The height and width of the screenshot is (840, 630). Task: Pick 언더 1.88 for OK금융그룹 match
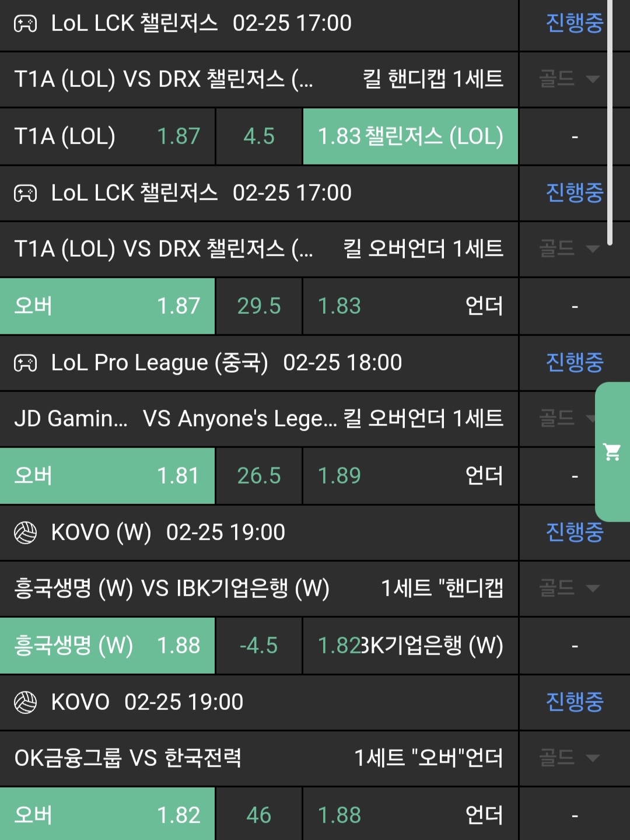click(410, 815)
